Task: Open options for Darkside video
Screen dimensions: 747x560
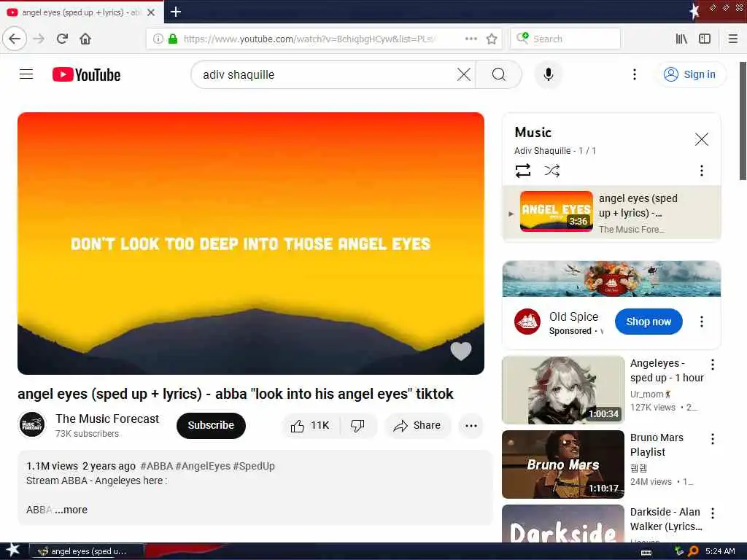Action: click(712, 513)
